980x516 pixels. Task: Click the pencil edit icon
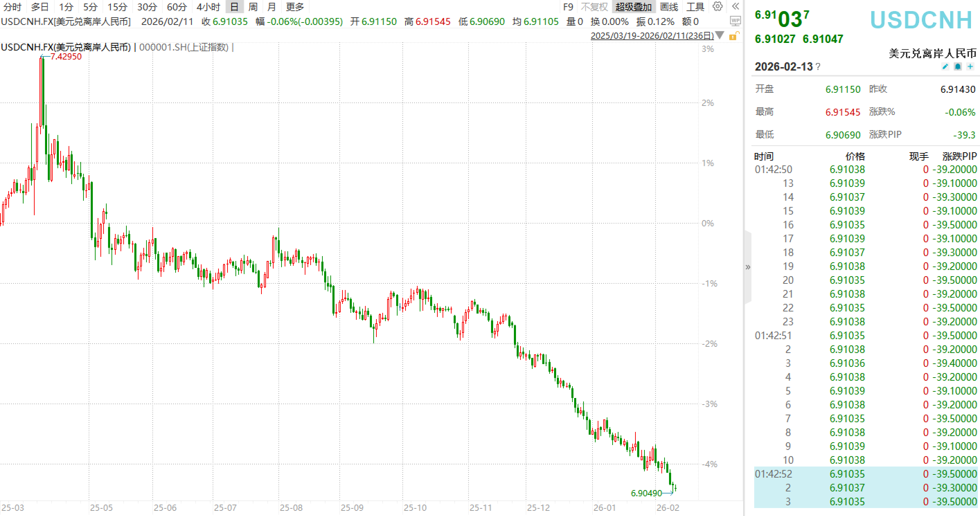945,66
